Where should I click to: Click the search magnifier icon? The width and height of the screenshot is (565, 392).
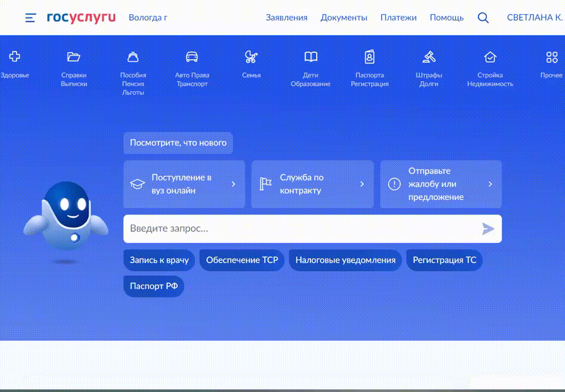[483, 17]
